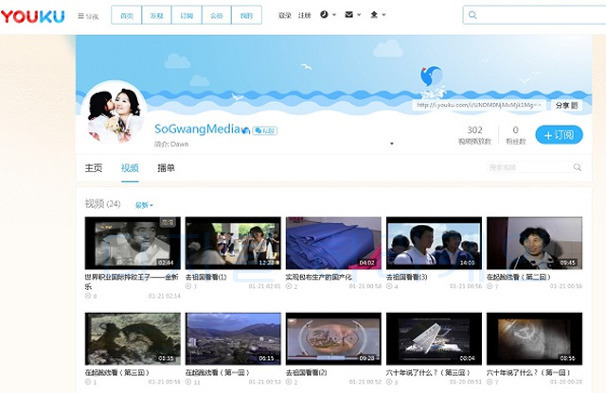
Task: Open the mountain valley town thumbnail
Action: [x=233, y=339]
